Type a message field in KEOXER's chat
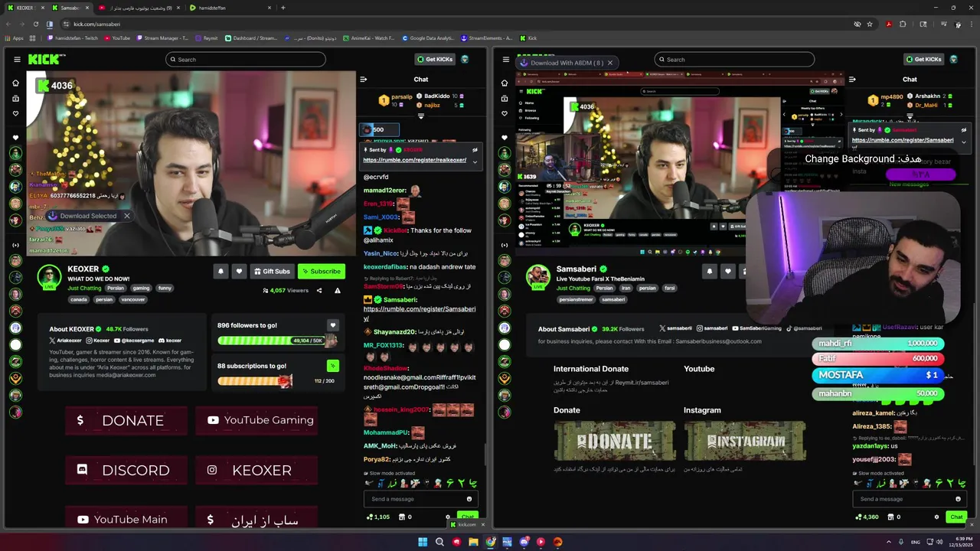 point(420,499)
